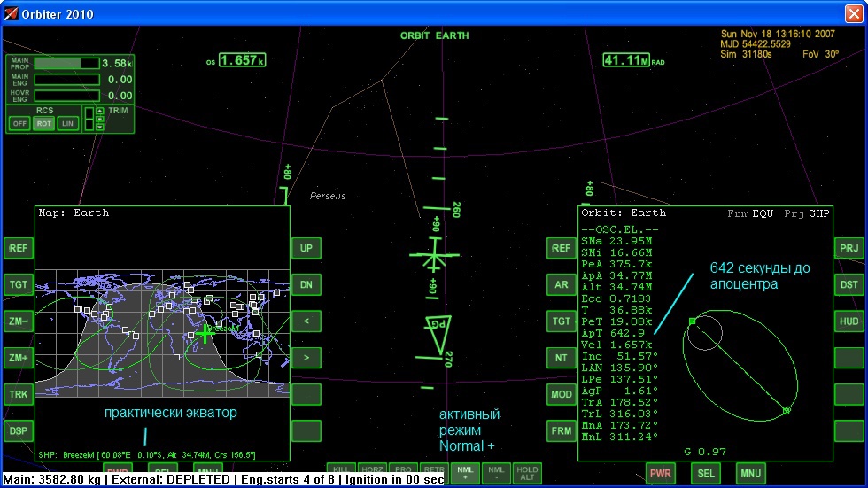Click the AR auto-reference button
Screen dimensions: 868x488
click(x=561, y=284)
